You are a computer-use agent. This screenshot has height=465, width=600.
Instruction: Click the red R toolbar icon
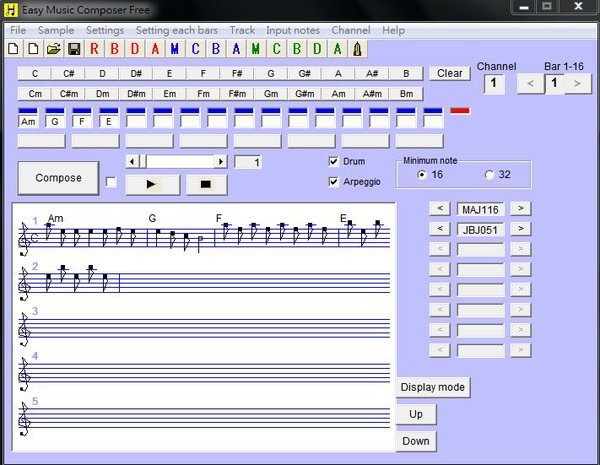click(94, 49)
